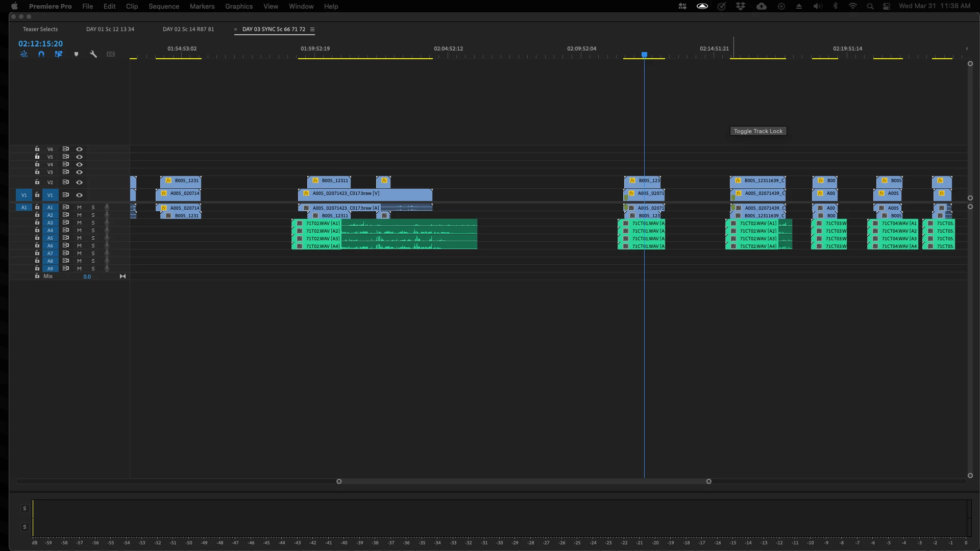Mute audio track A4
980x551 pixels.
(79, 231)
